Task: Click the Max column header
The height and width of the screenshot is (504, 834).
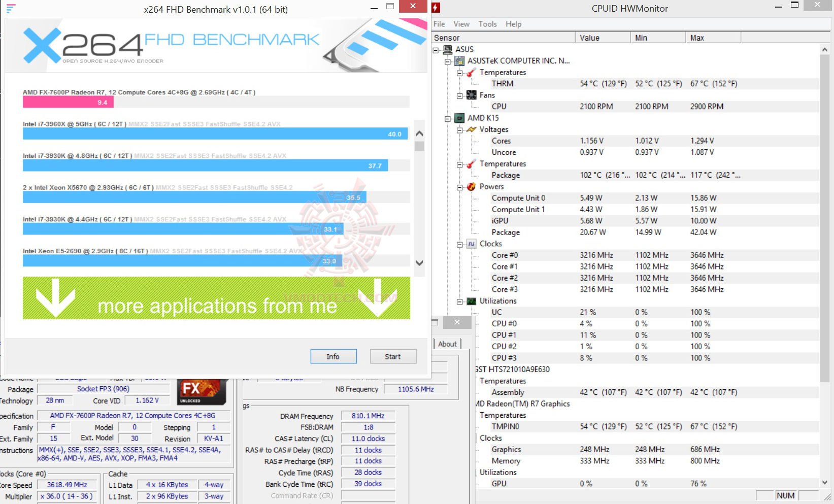Action: pos(714,38)
